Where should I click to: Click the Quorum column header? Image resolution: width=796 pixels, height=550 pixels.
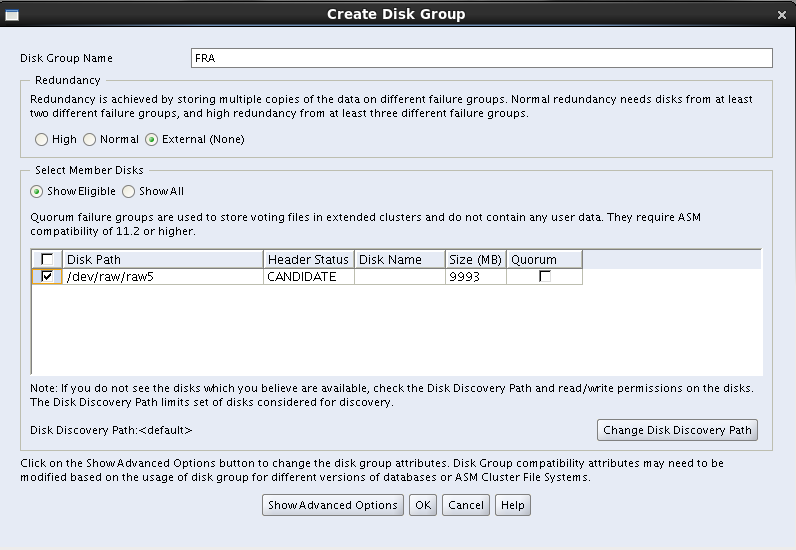[x=544, y=260]
